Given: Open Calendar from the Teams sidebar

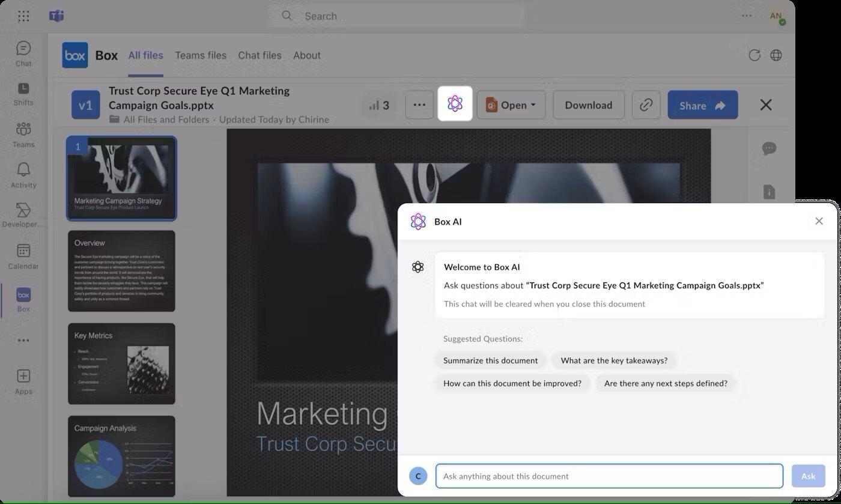Looking at the screenshot, I should point(23,250).
